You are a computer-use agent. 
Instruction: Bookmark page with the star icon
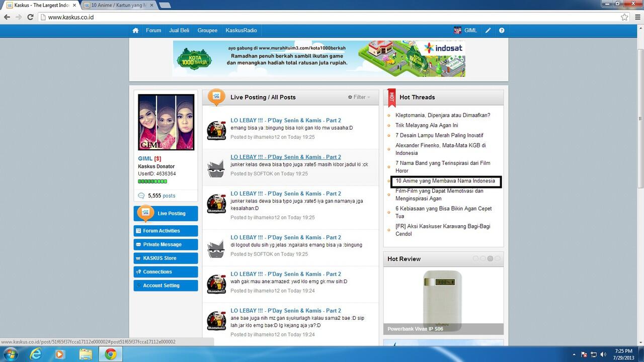[624, 17]
